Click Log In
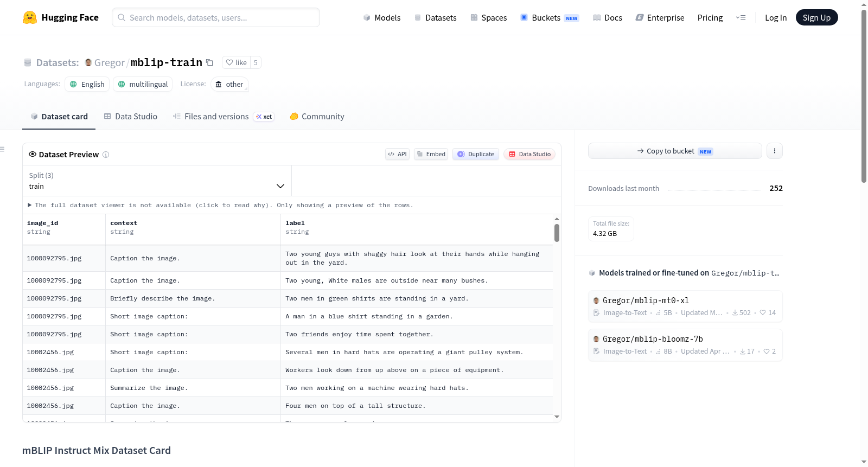 coord(776,17)
